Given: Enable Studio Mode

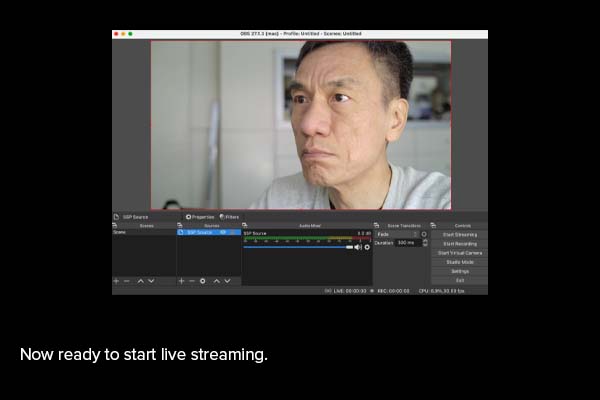Looking at the screenshot, I should click(459, 262).
